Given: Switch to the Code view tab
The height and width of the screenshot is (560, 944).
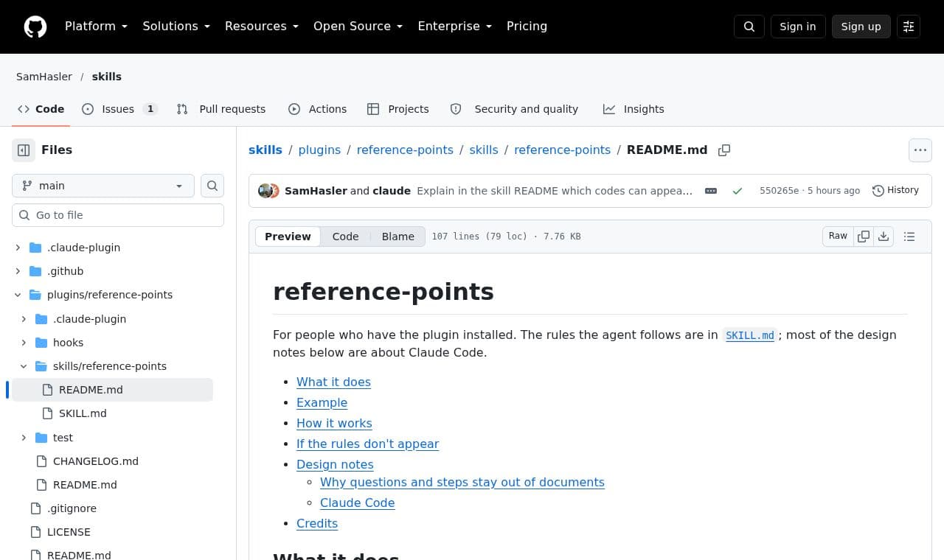Looking at the screenshot, I should coord(345,237).
